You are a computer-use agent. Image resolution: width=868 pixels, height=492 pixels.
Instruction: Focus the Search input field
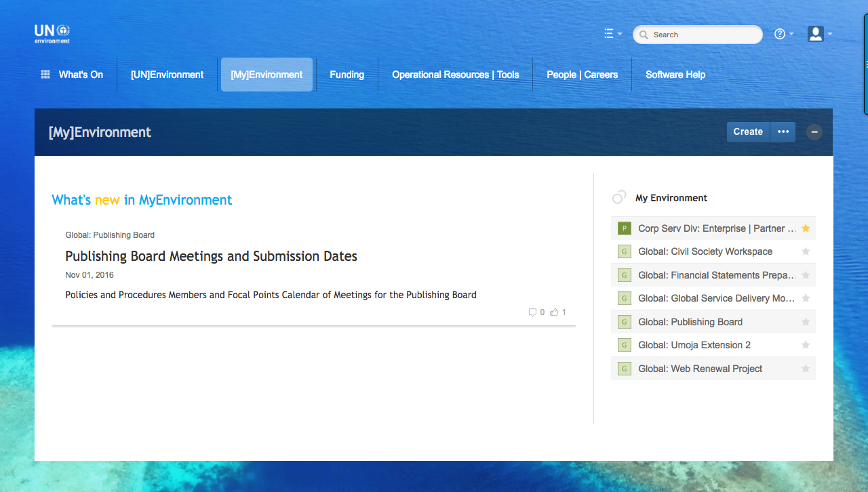(x=698, y=35)
